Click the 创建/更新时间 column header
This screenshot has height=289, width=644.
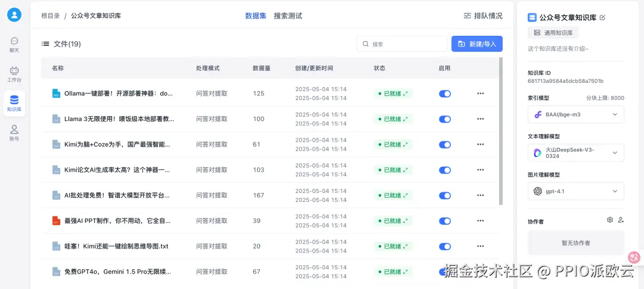click(314, 68)
